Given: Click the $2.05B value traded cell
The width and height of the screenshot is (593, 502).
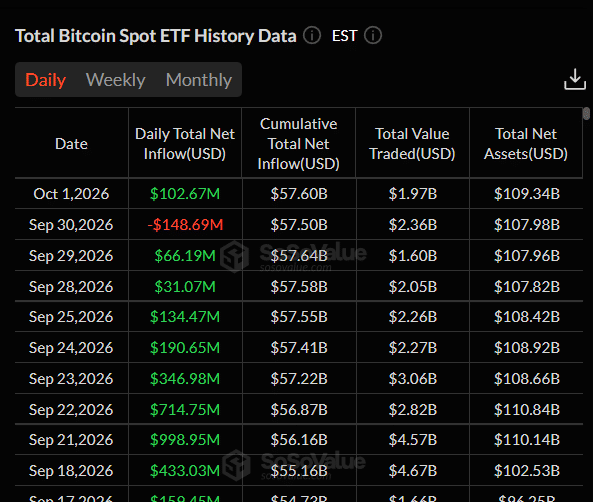Looking at the screenshot, I should (413, 287).
